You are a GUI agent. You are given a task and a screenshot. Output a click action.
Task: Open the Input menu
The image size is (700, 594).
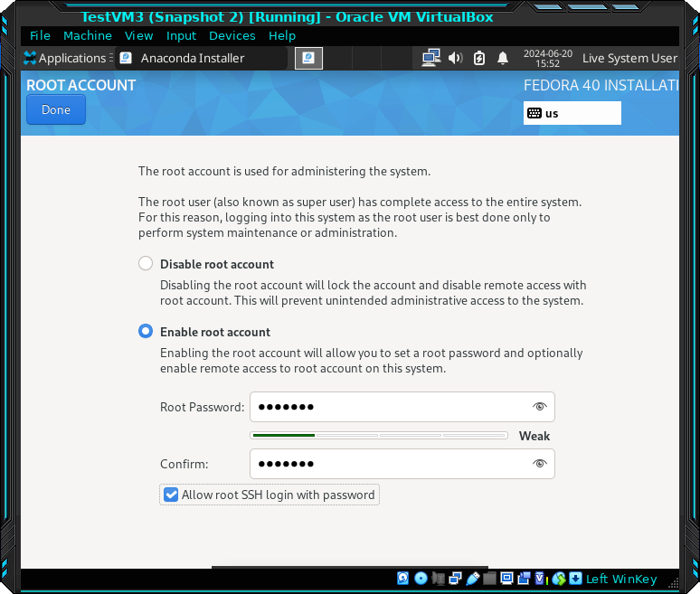coord(181,35)
